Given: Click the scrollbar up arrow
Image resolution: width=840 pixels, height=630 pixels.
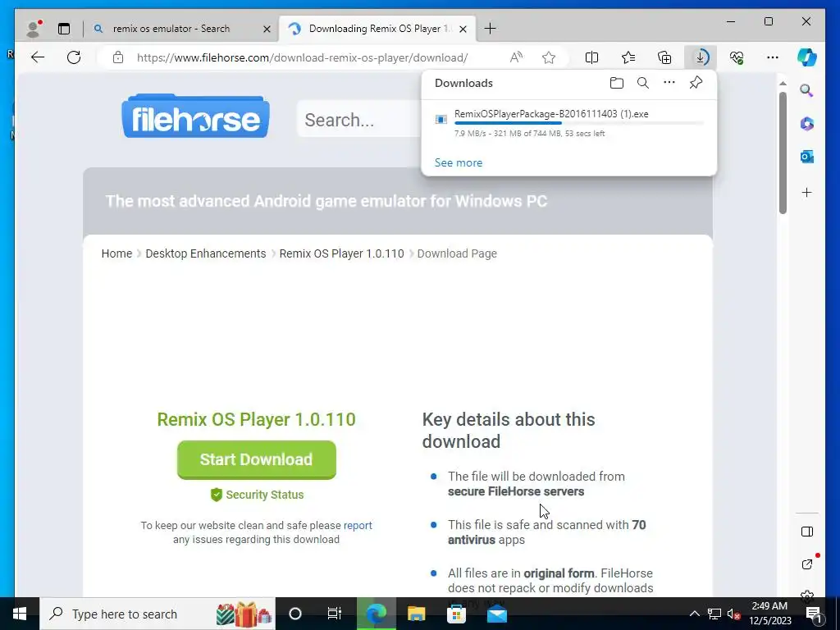Looking at the screenshot, I should 783,84.
